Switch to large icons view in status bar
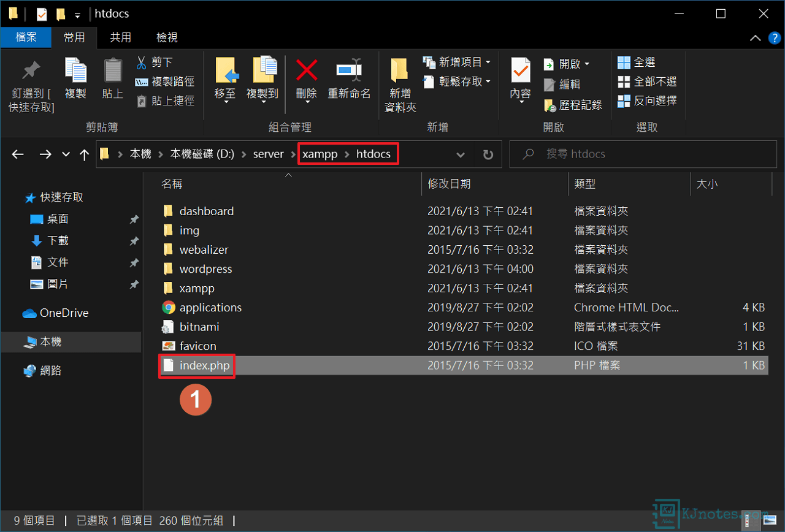Viewport: 785px width, 532px height. 769,522
